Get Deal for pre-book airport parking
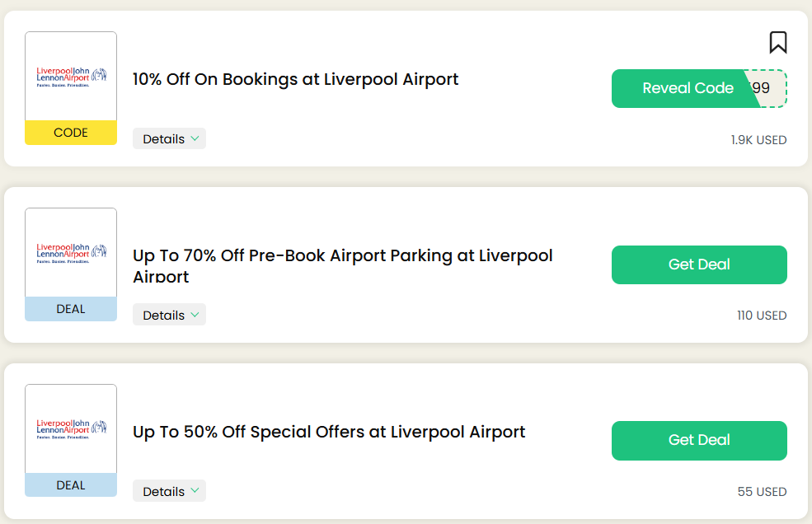Image resolution: width=812 pixels, height=524 pixels. pos(698,264)
